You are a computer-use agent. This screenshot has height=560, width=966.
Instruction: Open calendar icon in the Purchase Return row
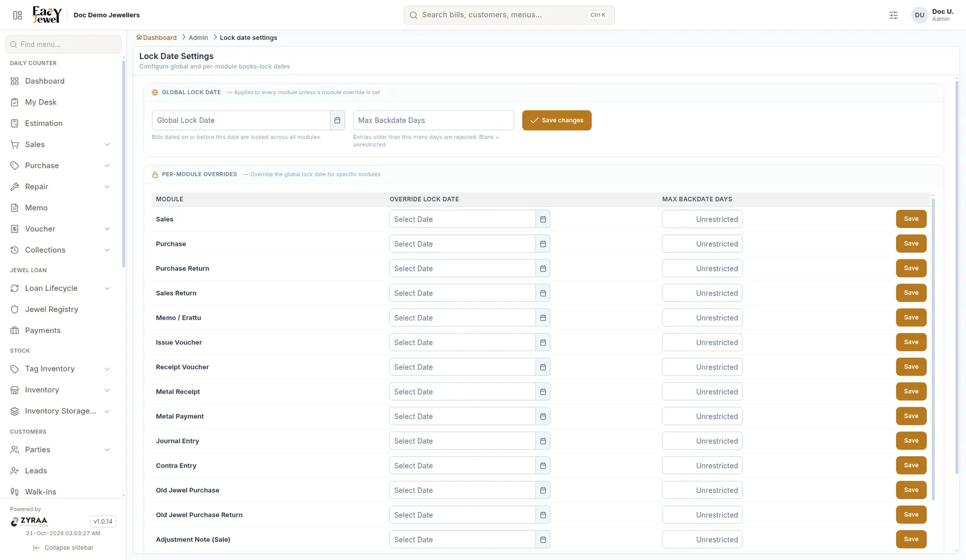[x=543, y=269]
